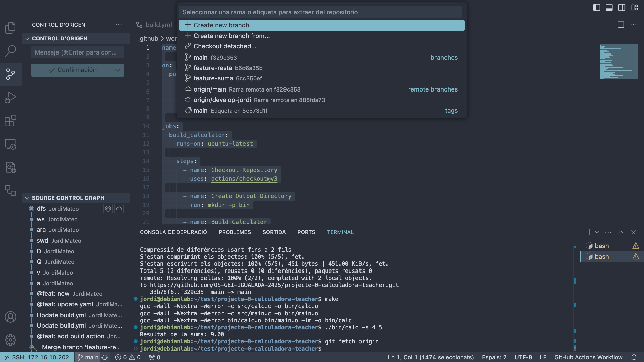This screenshot has height=362, width=644.
Task: Select Checkout detached... option
Action: (321, 46)
